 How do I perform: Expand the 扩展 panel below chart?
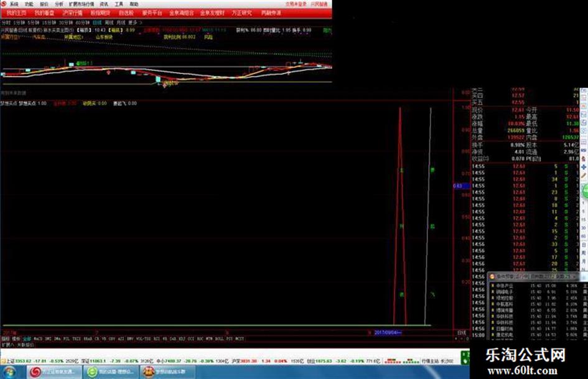coord(7,345)
